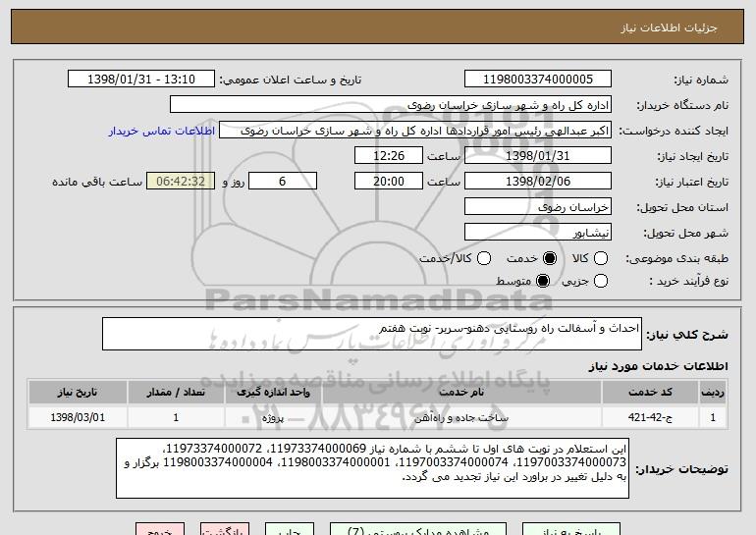Viewport: 756px width, 535px height.
Task: Click the کد خدمت column header
Action: tap(650, 392)
